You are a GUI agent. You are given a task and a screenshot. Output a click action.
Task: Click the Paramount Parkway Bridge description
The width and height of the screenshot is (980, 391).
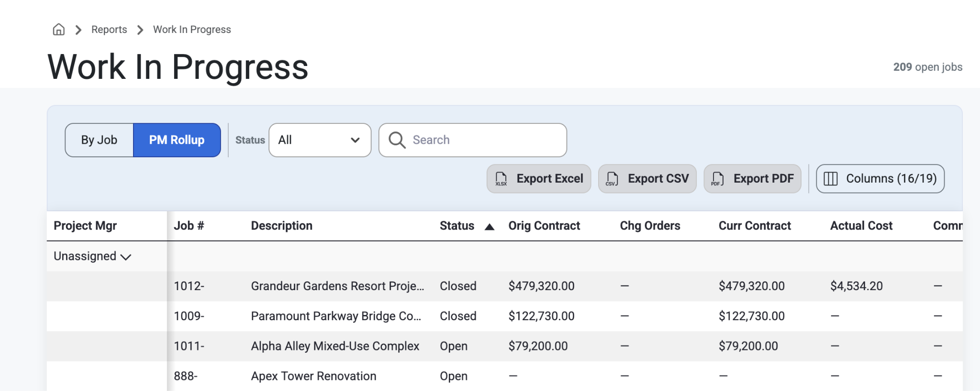pyautogui.click(x=336, y=316)
